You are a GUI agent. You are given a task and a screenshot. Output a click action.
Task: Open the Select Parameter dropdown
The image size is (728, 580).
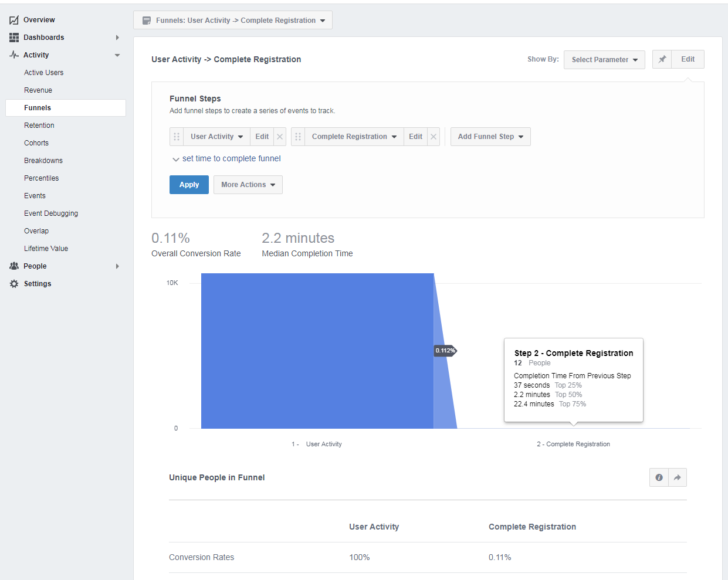coord(604,59)
